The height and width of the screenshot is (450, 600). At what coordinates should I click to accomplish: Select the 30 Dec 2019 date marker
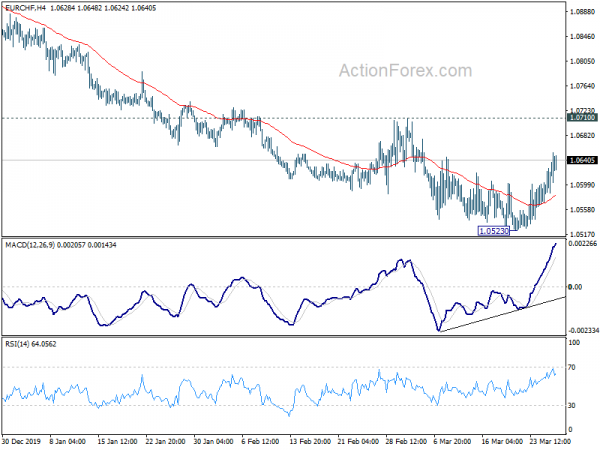(21, 441)
